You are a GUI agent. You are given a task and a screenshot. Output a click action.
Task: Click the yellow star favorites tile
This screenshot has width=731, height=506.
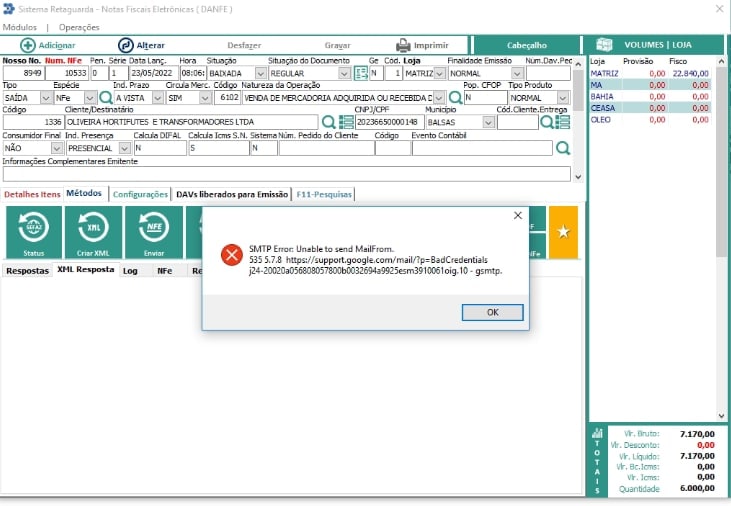point(563,232)
